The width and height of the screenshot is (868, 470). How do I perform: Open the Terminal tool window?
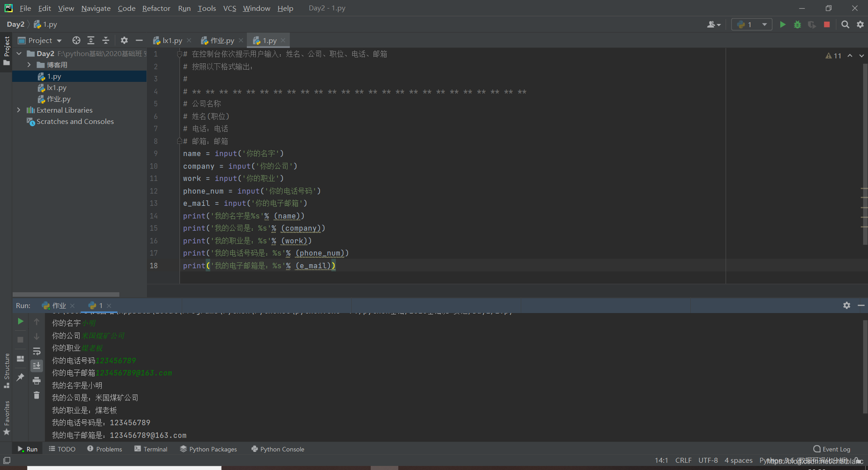pyautogui.click(x=151, y=449)
